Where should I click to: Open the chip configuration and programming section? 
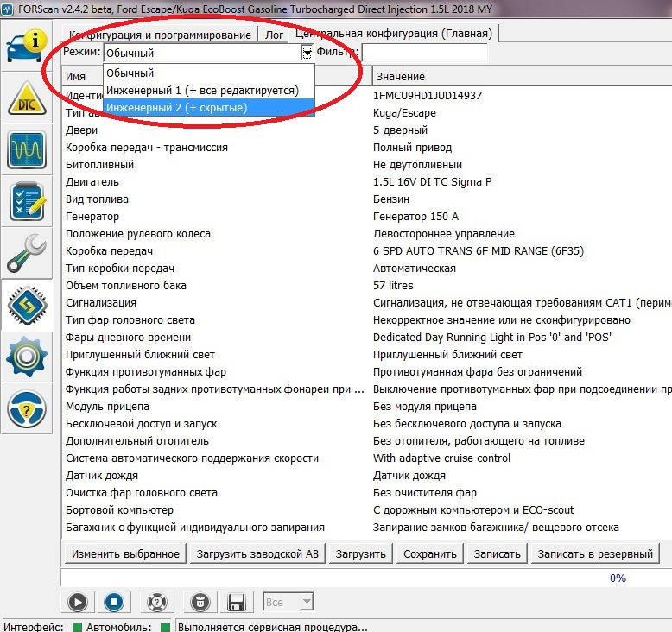(x=27, y=305)
